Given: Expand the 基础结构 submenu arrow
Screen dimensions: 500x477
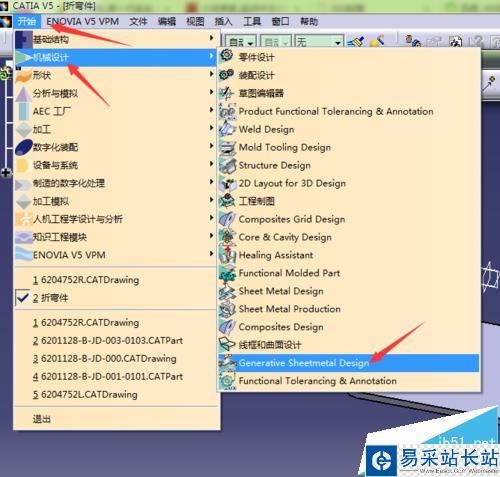Looking at the screenshot, I should (212, 38).
